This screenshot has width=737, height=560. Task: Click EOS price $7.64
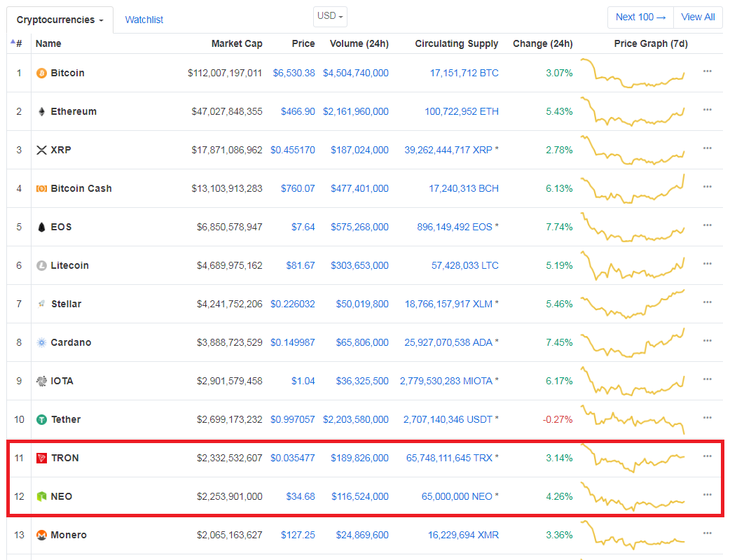coord(303,227)
